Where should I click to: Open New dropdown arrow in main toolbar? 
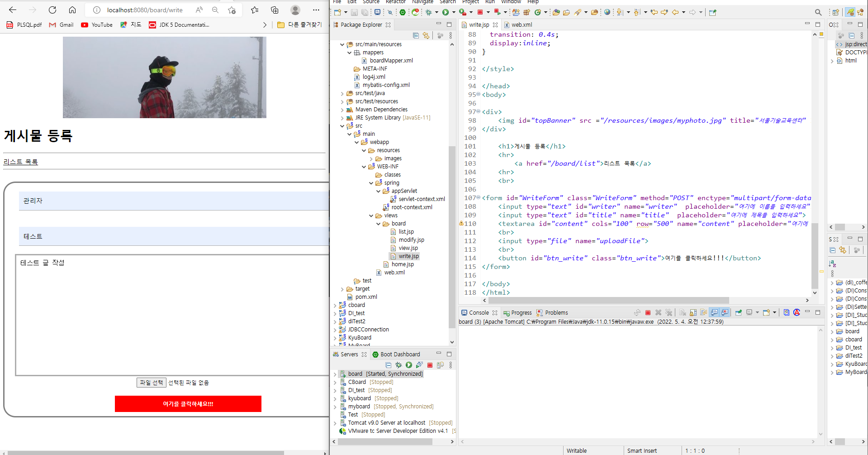tap(346, 13)
